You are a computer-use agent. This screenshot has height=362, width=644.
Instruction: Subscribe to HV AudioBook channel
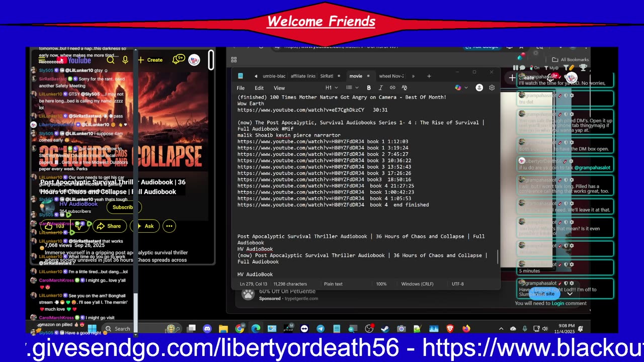[x=123, y=207]
